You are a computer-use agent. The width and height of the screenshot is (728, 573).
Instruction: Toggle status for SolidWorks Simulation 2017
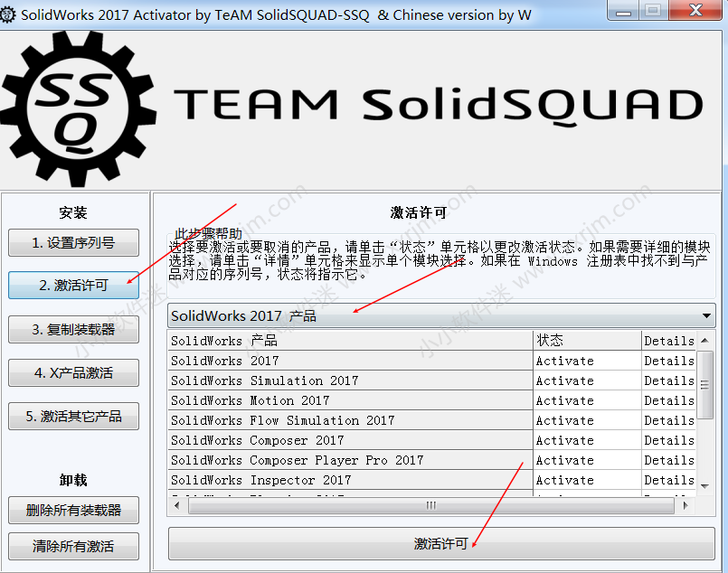tap(585, 380)
